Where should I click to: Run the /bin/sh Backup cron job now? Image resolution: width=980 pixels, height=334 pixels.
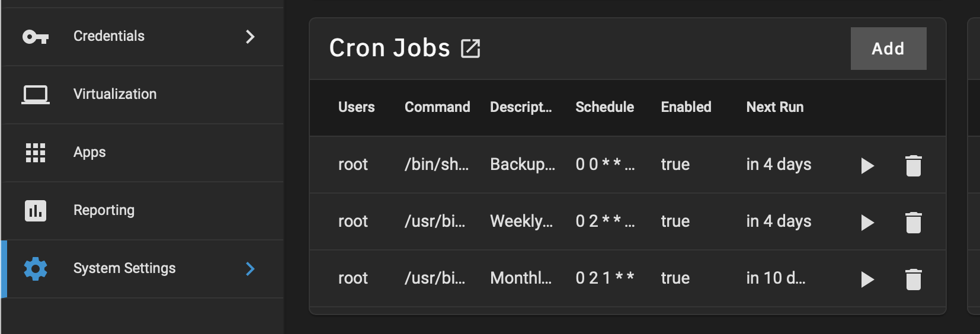(x=867, y=166)
